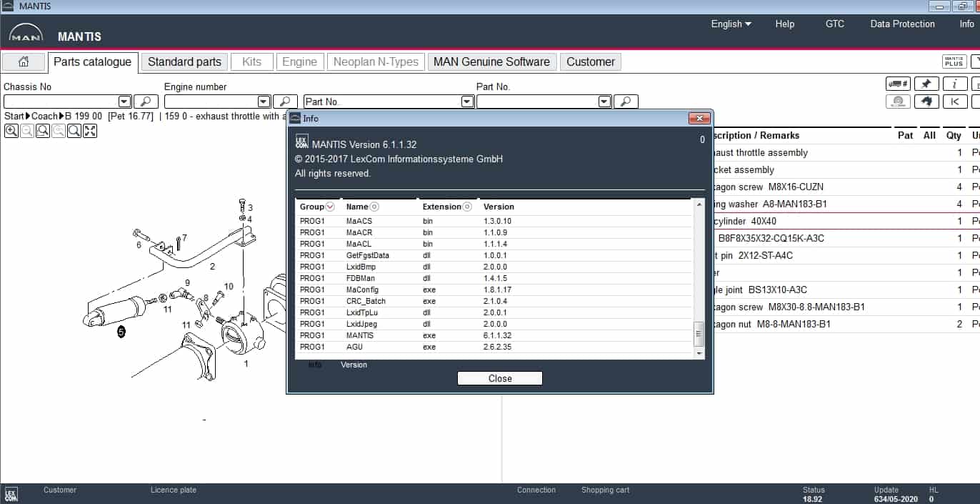The width and height of the screenshot is (980, 504).
Task: Open the Chassis No dropdown
Action: click(125, 102)
